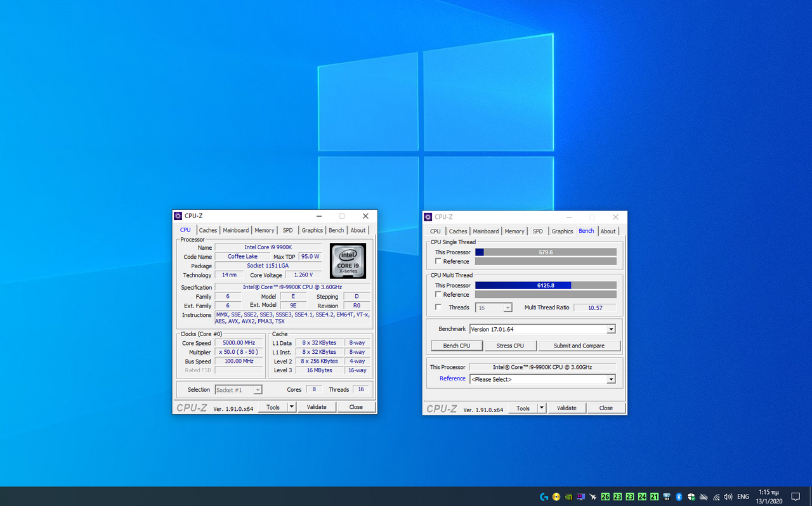Click the gold disc tray icon
The height and width of the screenshot is (506, 812).
tap(556, 497)
